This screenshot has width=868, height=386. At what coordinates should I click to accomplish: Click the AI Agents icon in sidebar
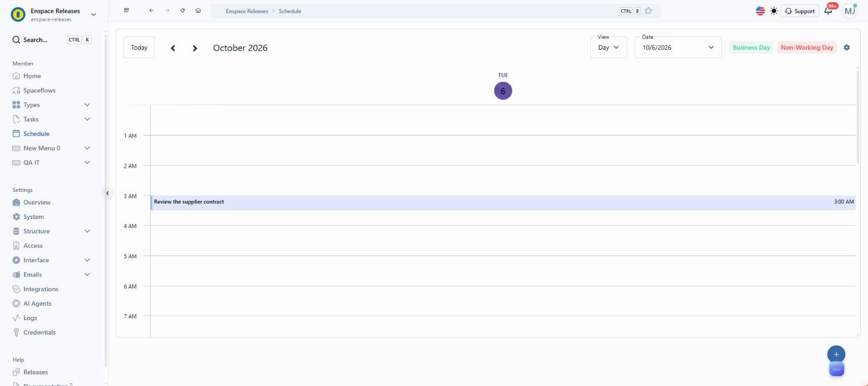[x=16, y=304]
